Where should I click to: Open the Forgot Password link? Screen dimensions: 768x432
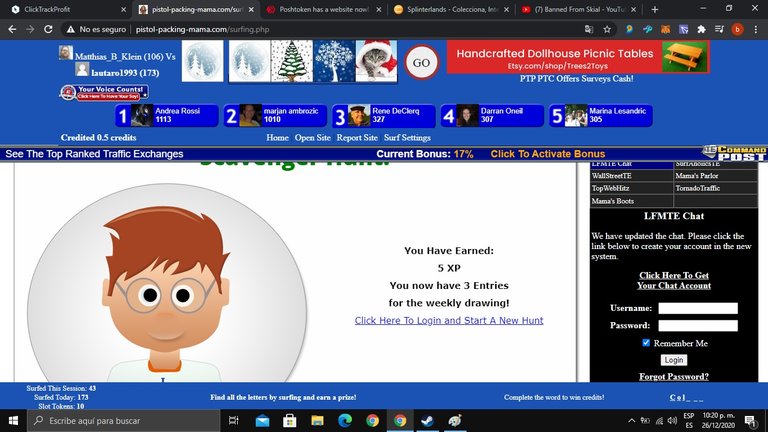(673, 376)
